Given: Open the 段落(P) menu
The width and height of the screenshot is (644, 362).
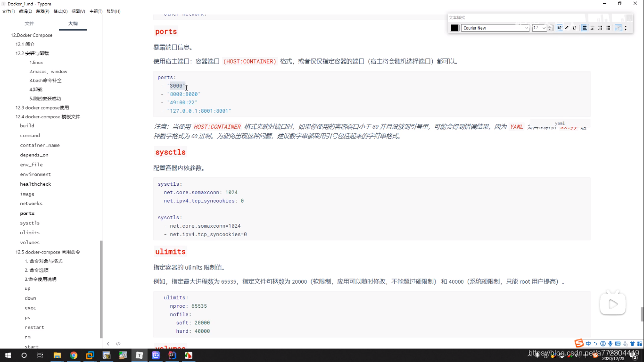Looking at the screenshot, I should pyautogui.click(x=43, y=11).
